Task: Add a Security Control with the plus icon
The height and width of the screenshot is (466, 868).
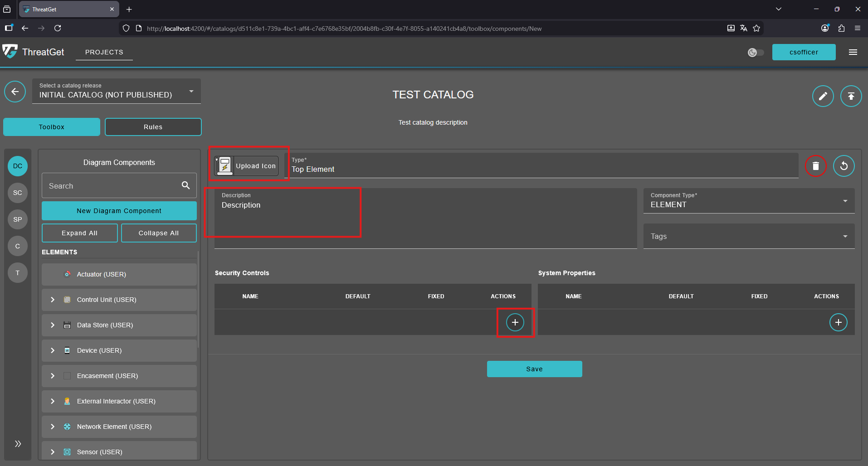Action: [515, 322]
